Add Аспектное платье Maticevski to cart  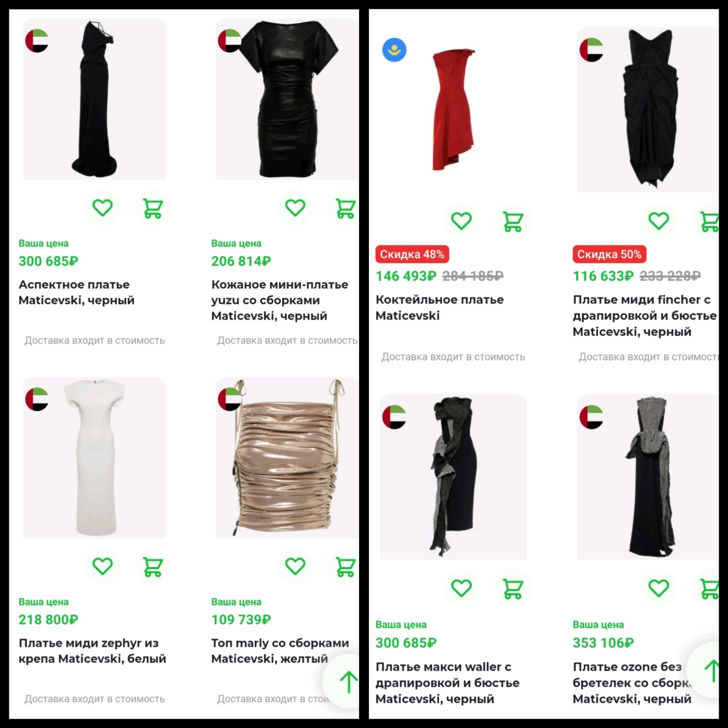pyautogui.click(x=152, y=208)
